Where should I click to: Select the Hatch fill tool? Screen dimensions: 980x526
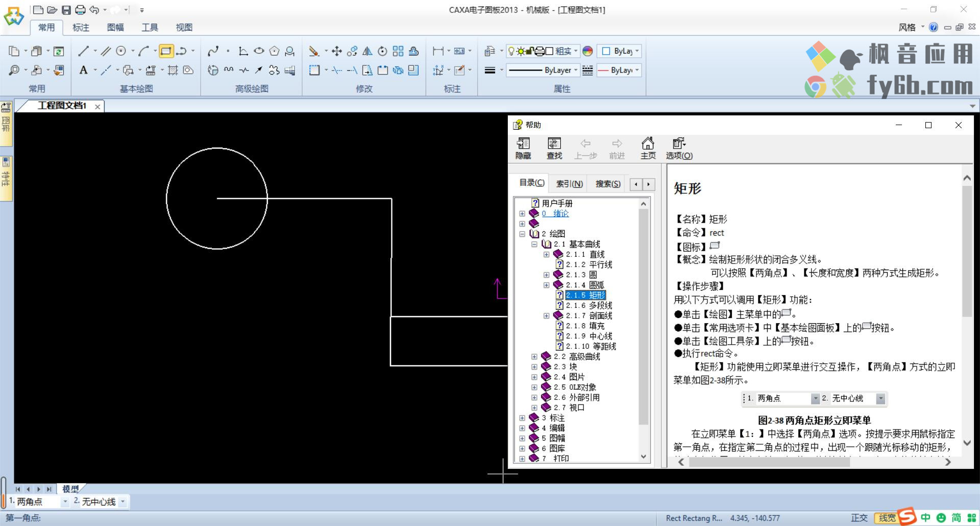coord(173,70)
